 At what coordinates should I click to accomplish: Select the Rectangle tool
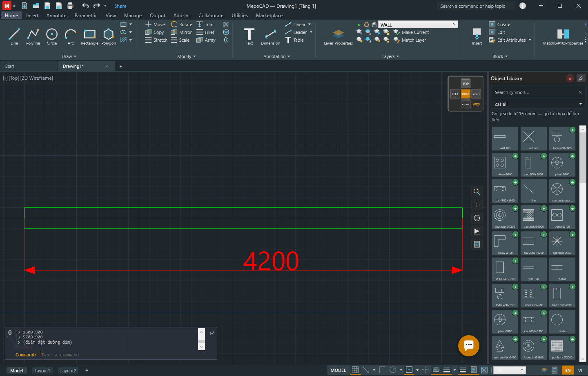click(x=89, y=36)
